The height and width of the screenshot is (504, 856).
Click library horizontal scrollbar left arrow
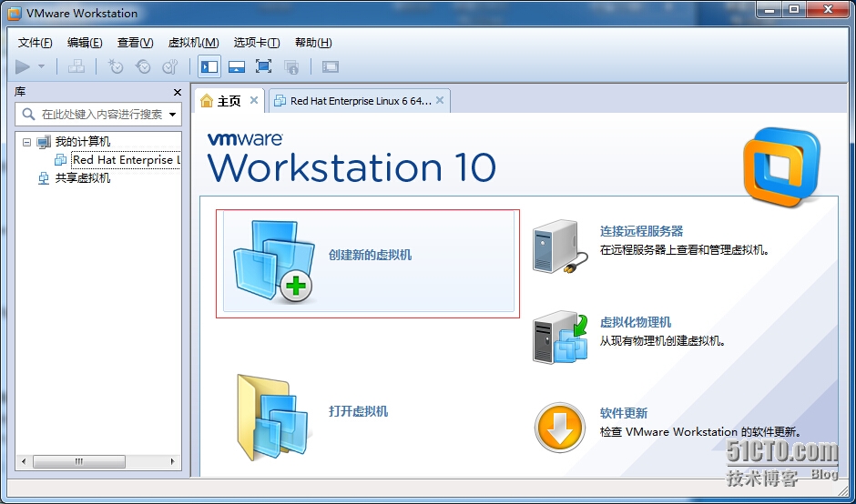coord(23,462)
